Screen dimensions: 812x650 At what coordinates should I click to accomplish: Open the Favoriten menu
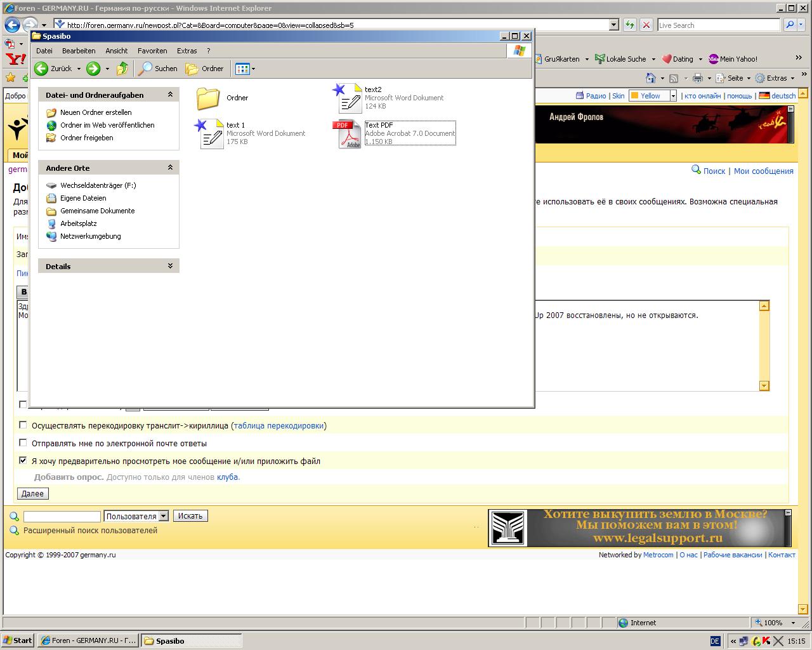coord(152,51)
